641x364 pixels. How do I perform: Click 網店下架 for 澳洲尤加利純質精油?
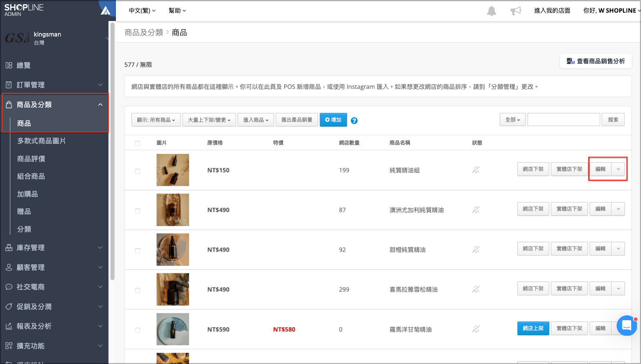click(533, 209)
